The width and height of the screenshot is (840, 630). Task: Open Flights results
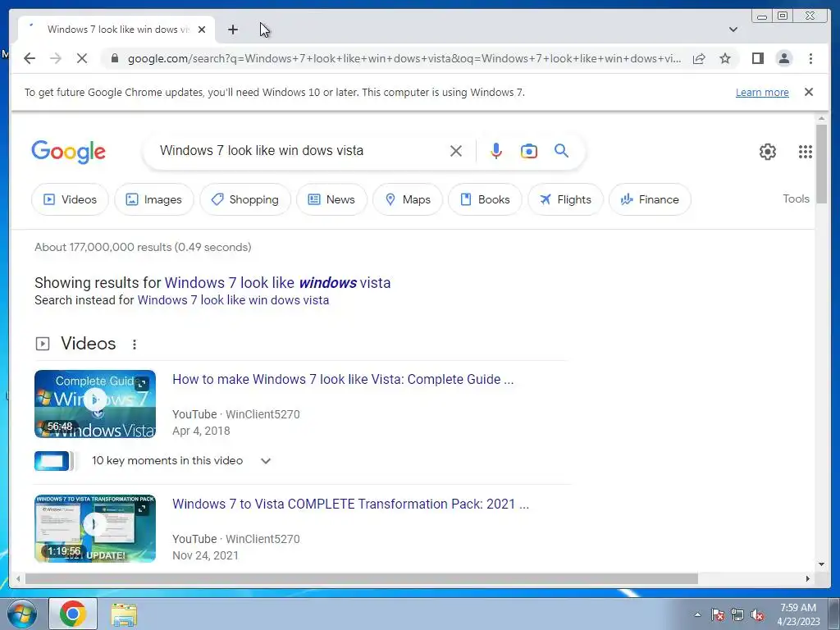[x=565, y=199]
